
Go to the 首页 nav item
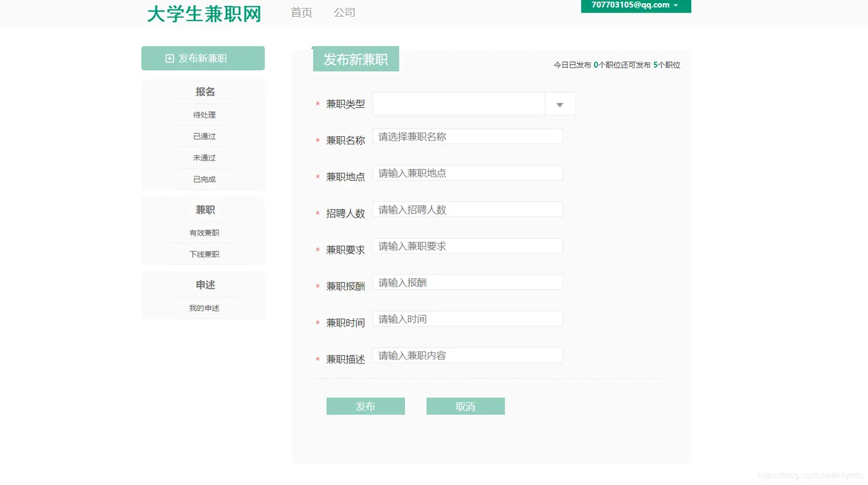pos(301,12)
